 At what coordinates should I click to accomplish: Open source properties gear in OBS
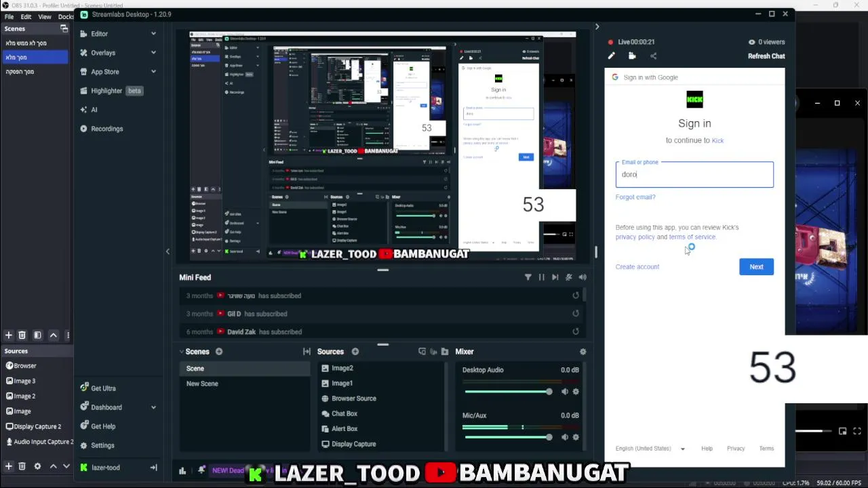click(x=37, y=466)
